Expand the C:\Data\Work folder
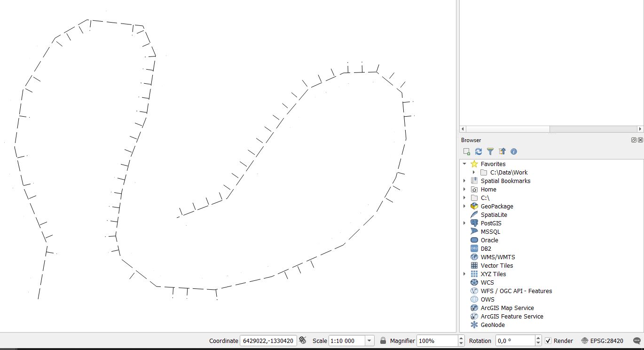The image size is (644, 350). (474, 173)
